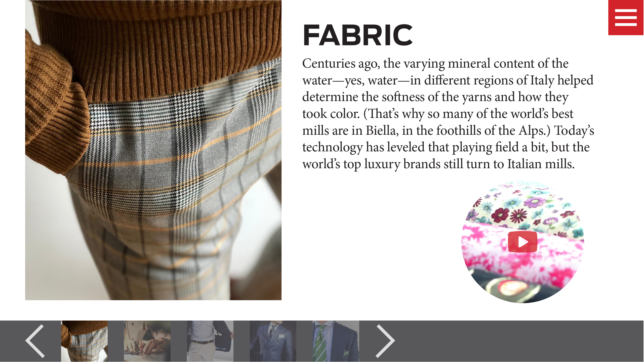Play the fabric video

522,242
